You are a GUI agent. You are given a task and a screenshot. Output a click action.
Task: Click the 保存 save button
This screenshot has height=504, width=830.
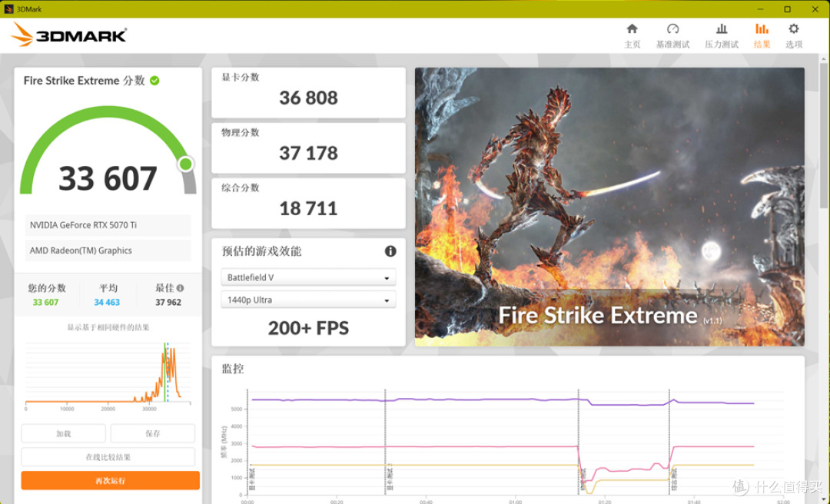tap(152, 433)
